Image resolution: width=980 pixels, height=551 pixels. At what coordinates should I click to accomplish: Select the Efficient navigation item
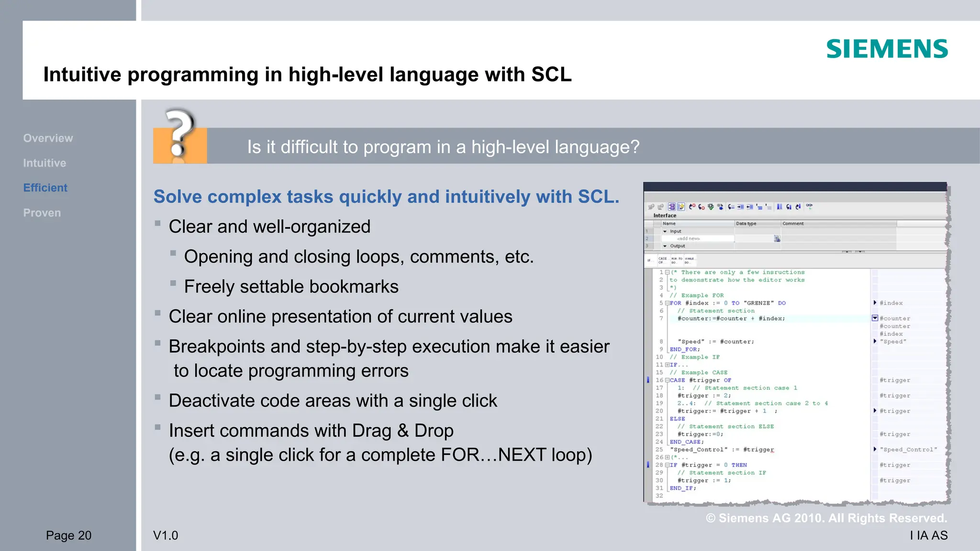tap(45, 188)
